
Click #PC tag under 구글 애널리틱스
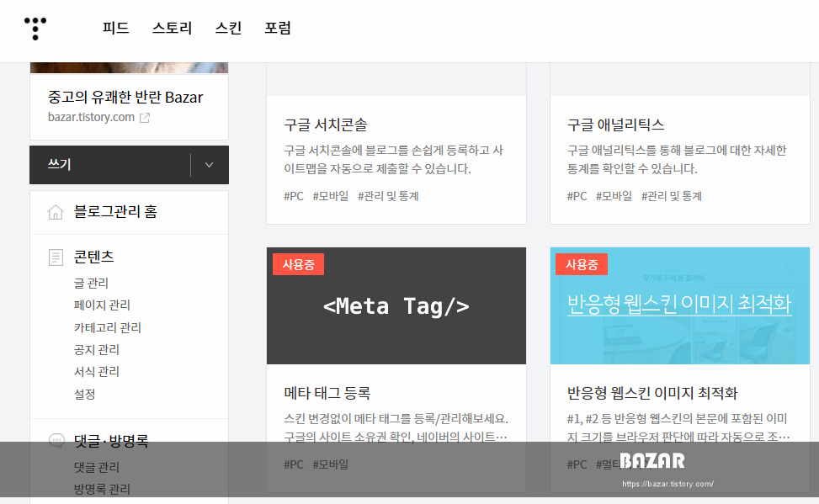point(577,196)
